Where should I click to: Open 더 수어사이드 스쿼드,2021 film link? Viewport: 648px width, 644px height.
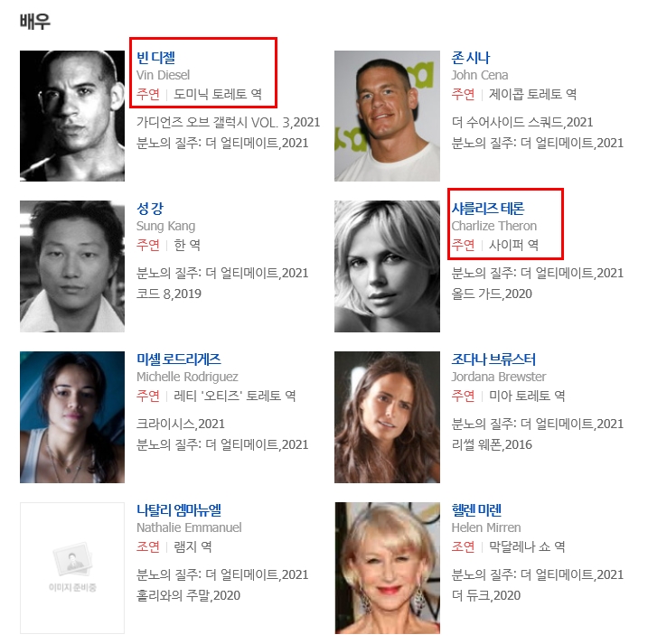[522, 122]
